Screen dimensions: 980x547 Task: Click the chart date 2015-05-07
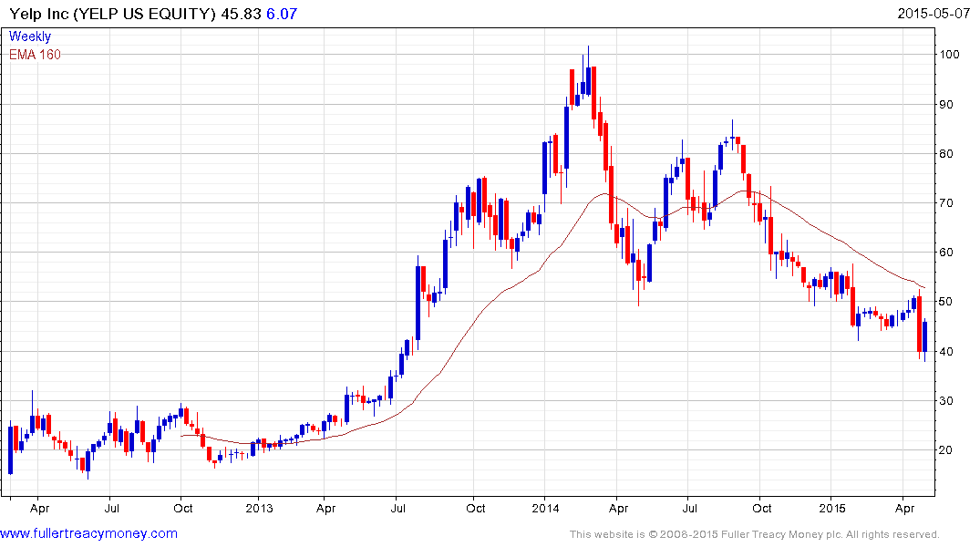pyautogui.click(x=934, y=13)
